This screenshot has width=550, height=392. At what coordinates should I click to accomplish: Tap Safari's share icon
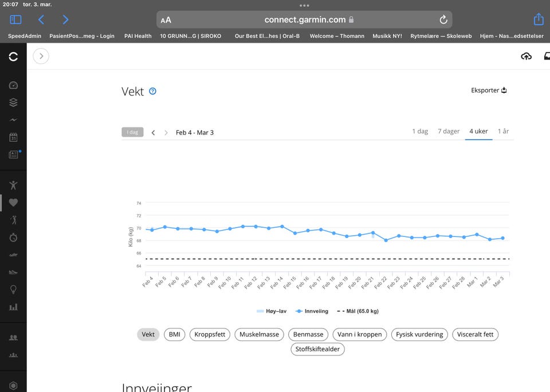click(539, 19)
